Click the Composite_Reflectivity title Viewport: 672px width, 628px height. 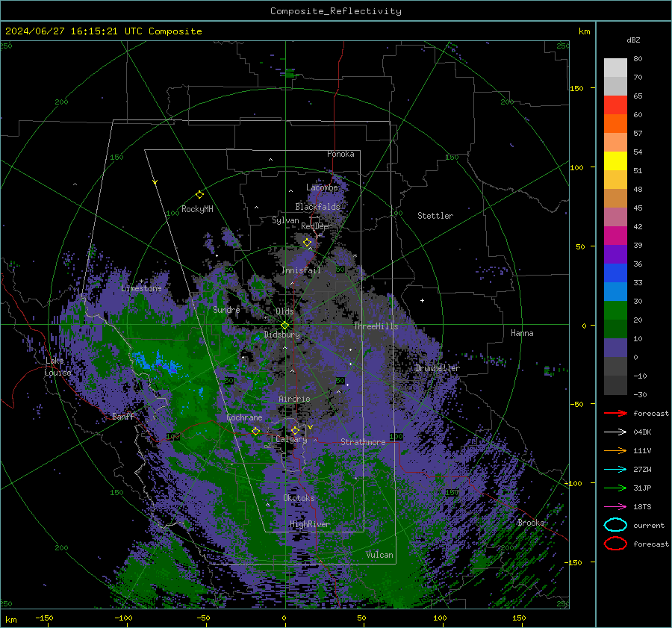[336, 11]
